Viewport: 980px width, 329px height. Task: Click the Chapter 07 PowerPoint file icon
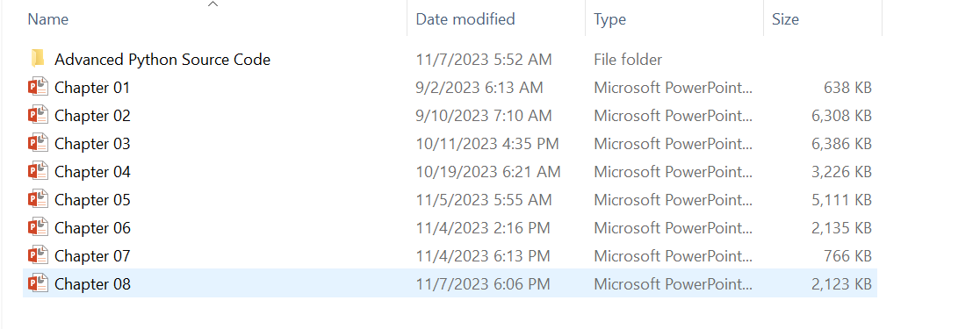[x=38, y=256]
